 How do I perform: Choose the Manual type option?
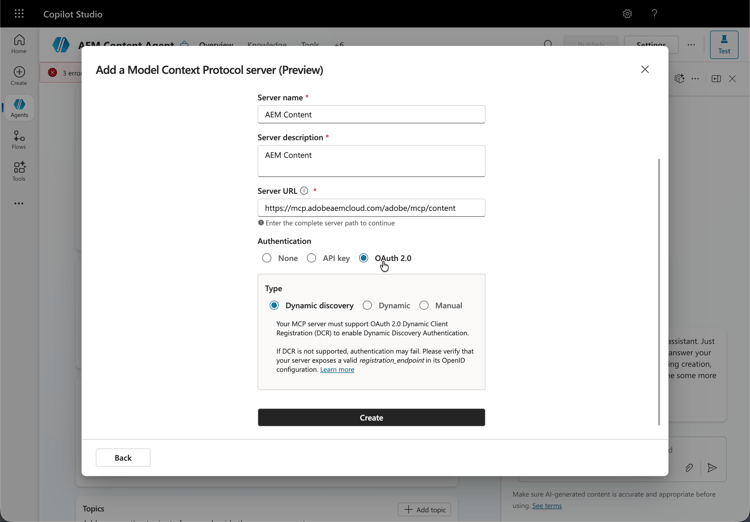[424, 305]
